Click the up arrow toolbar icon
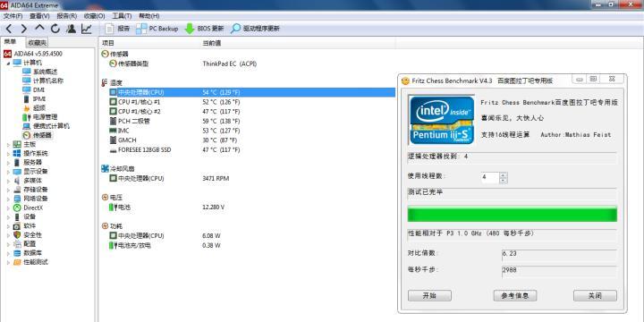The width and height of the screenshot is (644, 322). [39, 29]
